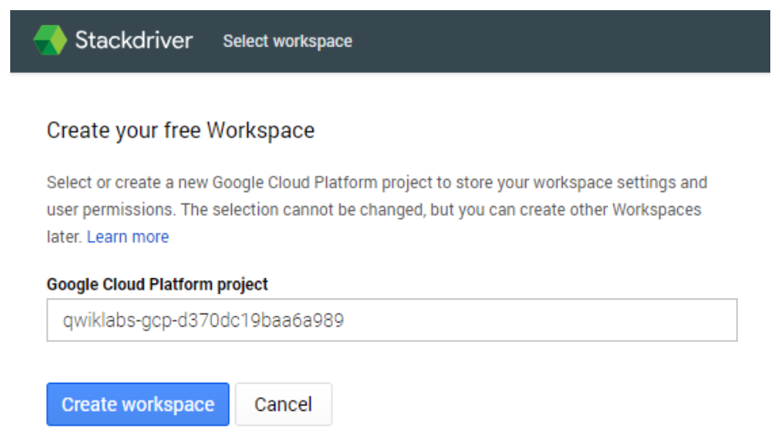Open the Learn more link
The height and width of the screenshot is (437, 780).
[x=128, y=237]
